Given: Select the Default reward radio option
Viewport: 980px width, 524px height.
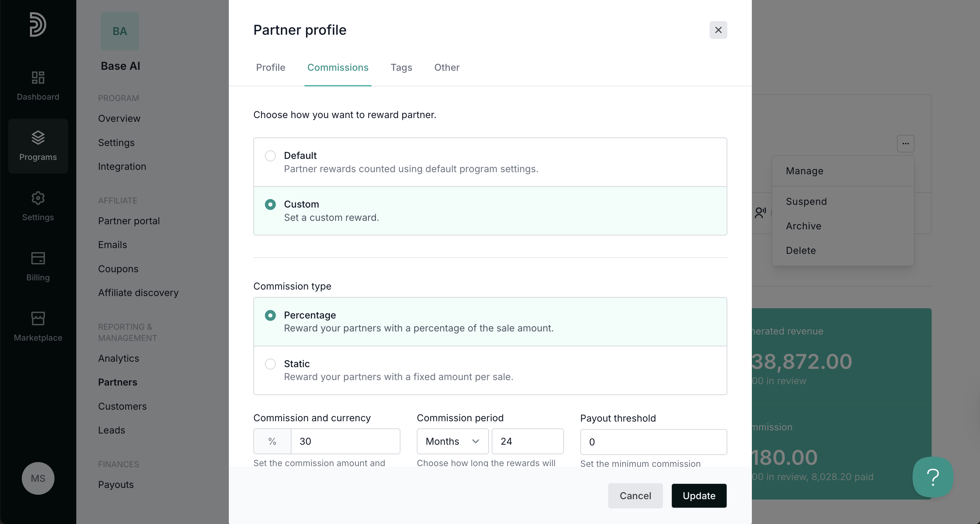Looking at the screenshot, I should (x=270, y=155).
